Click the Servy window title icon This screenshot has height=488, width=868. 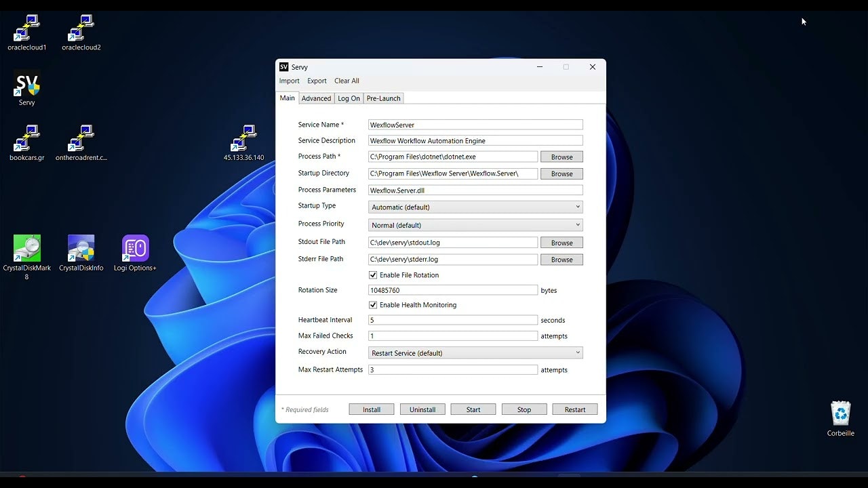[x=284, y=67]
